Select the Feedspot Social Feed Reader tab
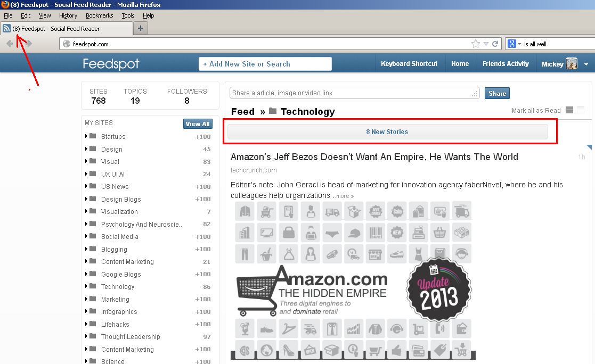 tap(67, 28)
